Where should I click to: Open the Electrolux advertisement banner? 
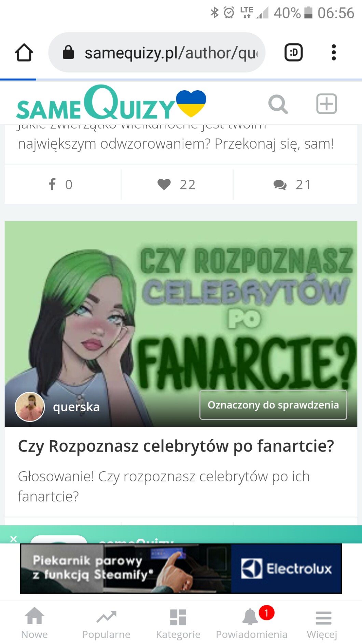181,568
